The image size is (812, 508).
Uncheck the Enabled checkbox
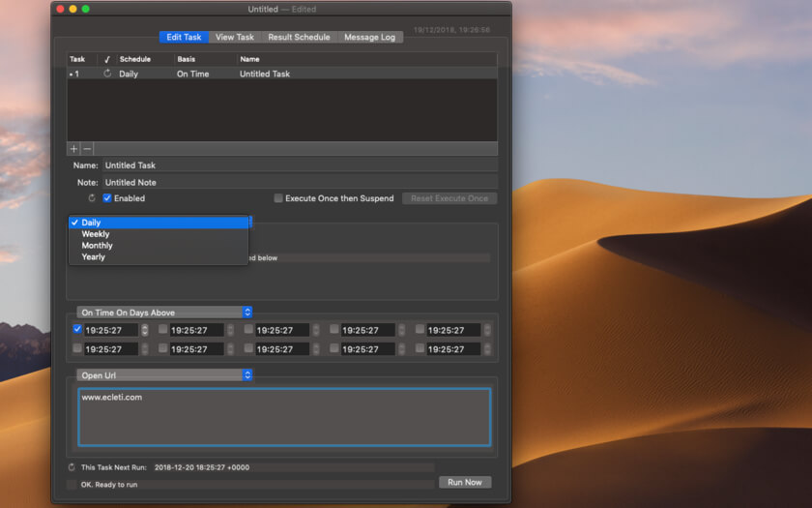point(107,198)
